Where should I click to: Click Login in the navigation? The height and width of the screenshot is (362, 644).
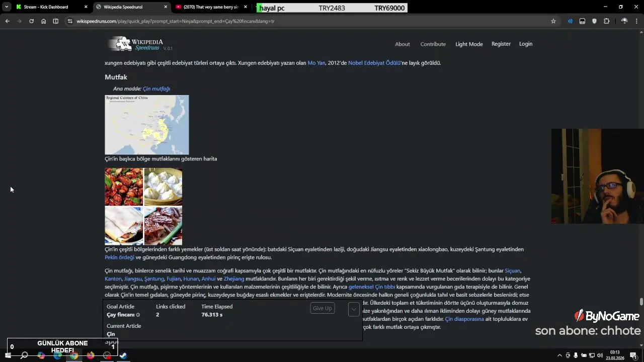click(526, 44)
